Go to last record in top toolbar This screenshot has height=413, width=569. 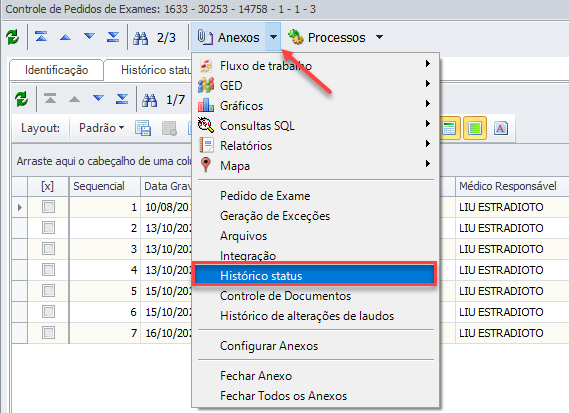(113, 37)
